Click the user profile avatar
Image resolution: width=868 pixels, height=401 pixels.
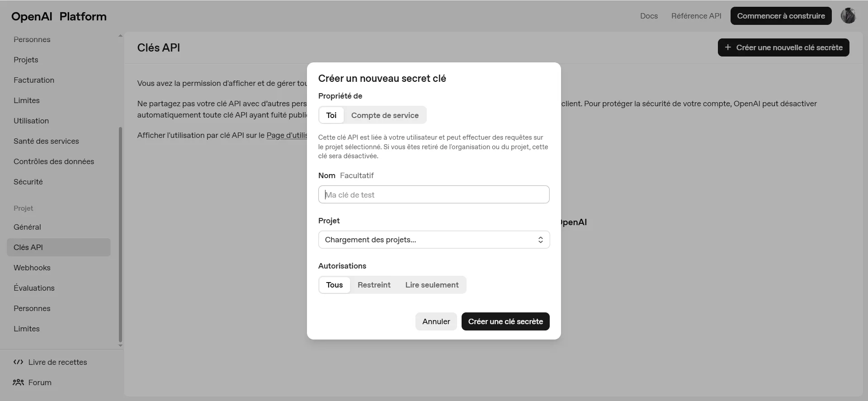point(849,16)
